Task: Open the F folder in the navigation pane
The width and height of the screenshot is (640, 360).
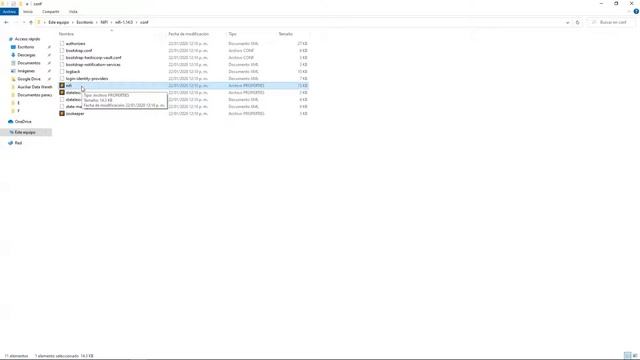Action: [x=18, y=111]
